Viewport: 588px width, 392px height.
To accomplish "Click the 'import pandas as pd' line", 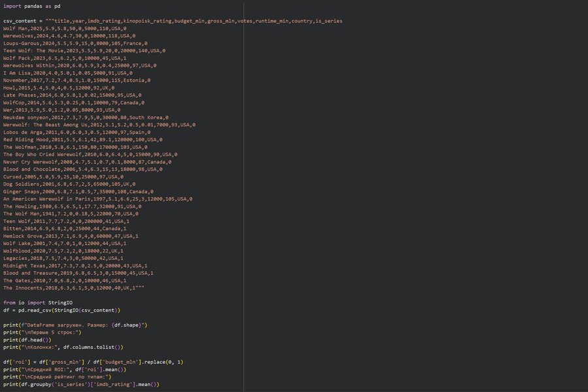I will point(32,7).
